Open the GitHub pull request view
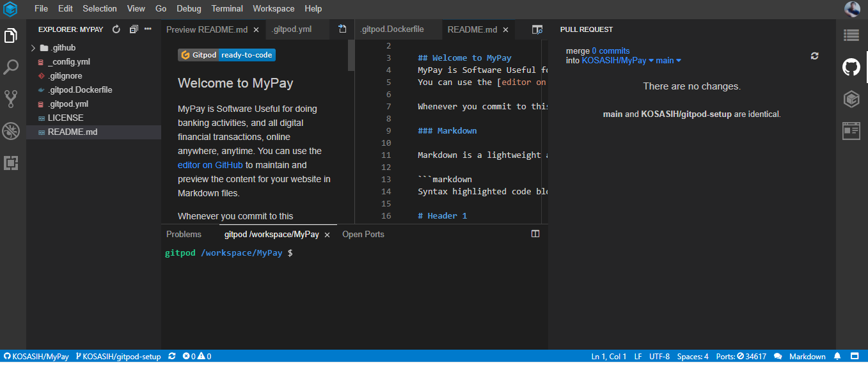868x365 pixels. pyautogui.click(x=851, y=67)
